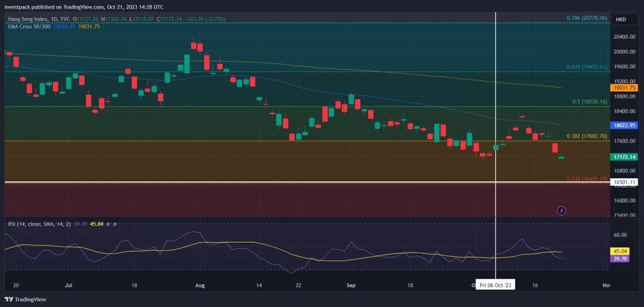
Task: Click the purple lightning bolt icon
Action: [x=562, y=211]
